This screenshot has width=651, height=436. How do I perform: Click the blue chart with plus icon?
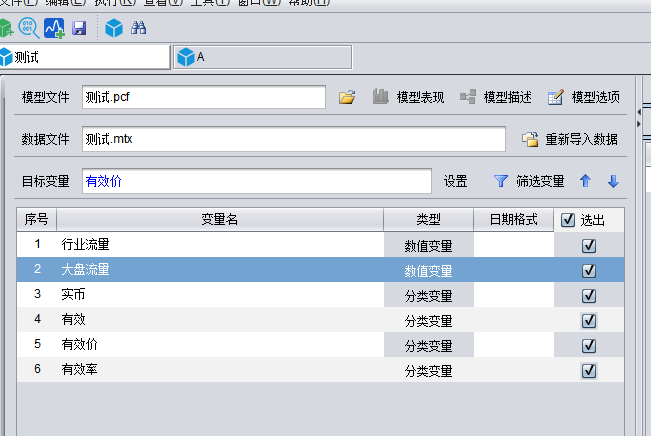point(54,28)
